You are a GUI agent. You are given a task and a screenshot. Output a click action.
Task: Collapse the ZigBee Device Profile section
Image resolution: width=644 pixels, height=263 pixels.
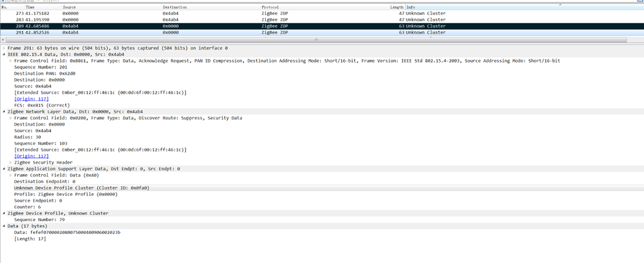click(x=4, y=213)
